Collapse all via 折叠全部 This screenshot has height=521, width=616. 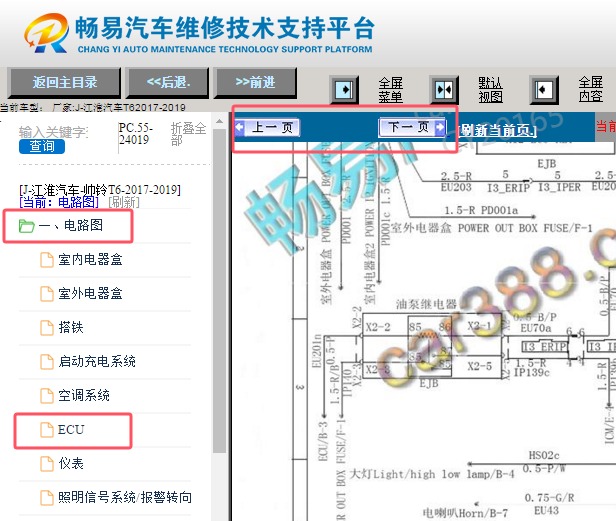click(188, 134)
